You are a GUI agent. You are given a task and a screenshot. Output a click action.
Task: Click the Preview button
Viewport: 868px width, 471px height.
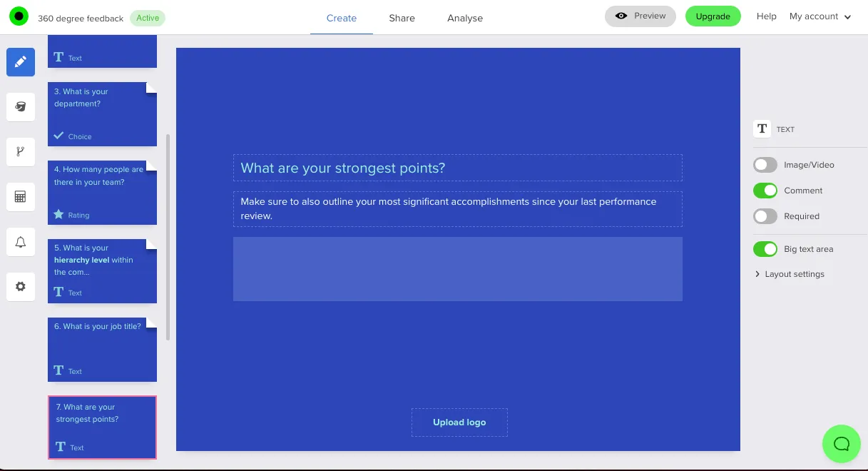[640, 16]
